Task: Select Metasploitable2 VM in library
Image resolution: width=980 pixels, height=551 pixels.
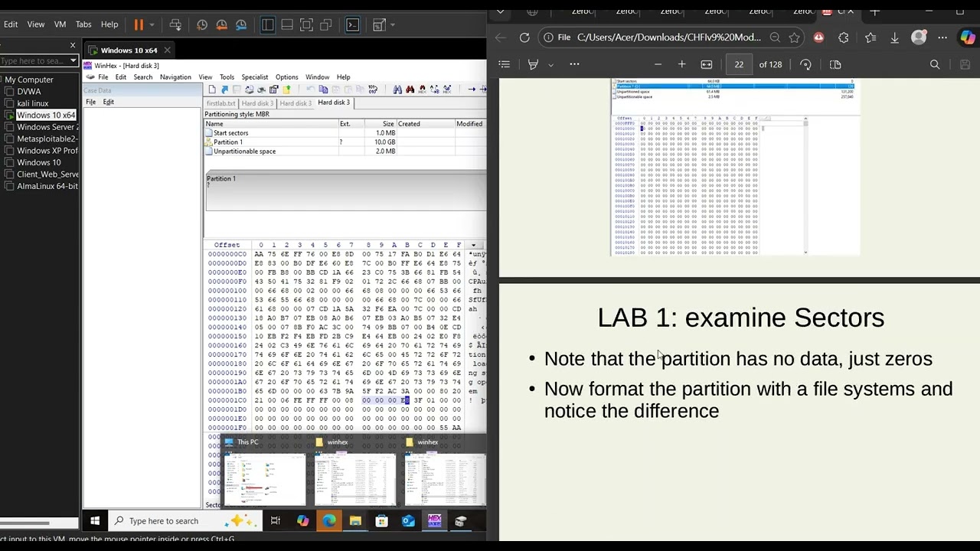Action: 47,139
